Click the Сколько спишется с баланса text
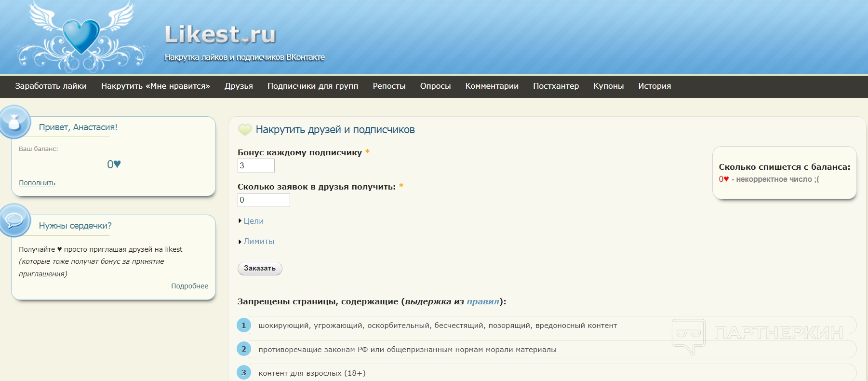This screenshot has height=381, width=868. [785, 167]
